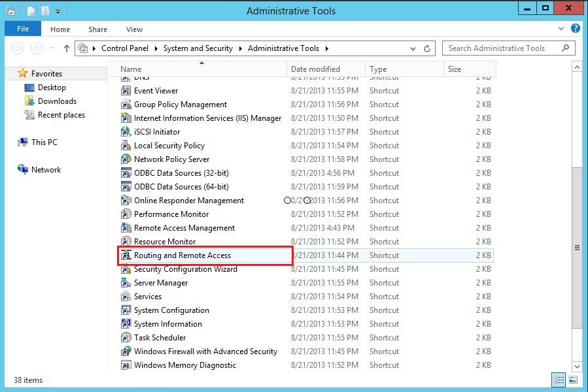Viewport: 588px width, 392px height.
Task: Click the IIS Manager shortcut icon
Action: click(x=126, y=118)
